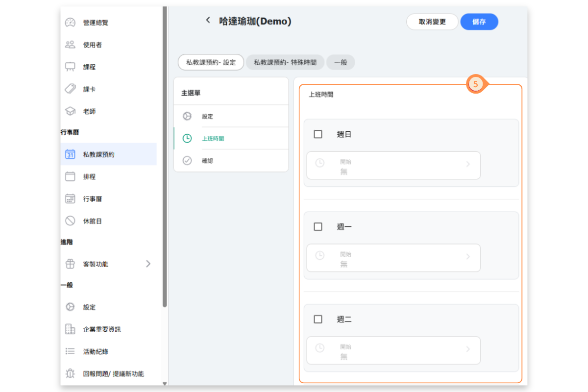Click the 企業重要資訊 building icon

point(70,329)
